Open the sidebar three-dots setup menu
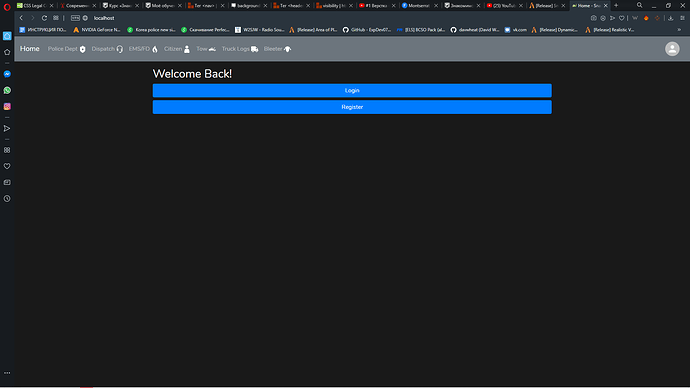 click(7, 373)
